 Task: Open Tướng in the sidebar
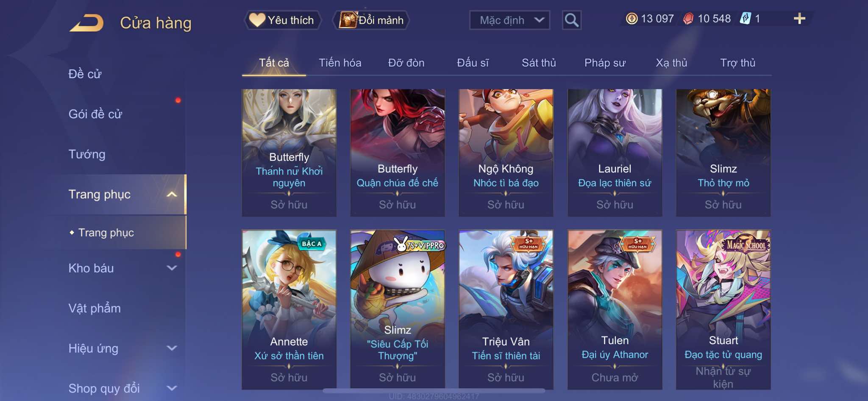tap(87, 154)
